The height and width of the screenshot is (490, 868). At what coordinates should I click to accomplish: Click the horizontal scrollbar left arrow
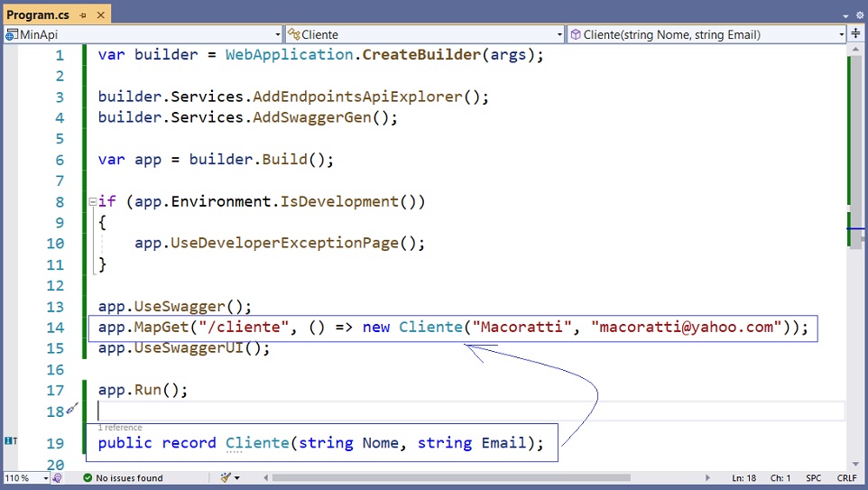coord(265,477)
